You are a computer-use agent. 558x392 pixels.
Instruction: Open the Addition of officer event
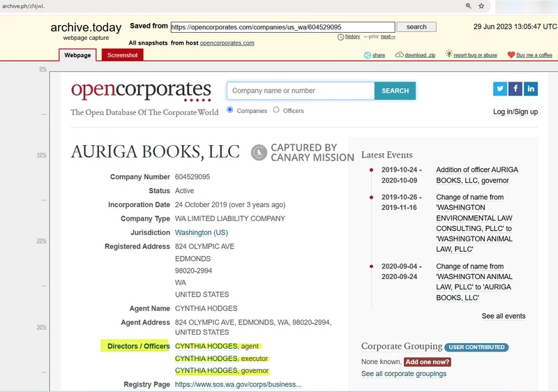click(x=477, y=175)
